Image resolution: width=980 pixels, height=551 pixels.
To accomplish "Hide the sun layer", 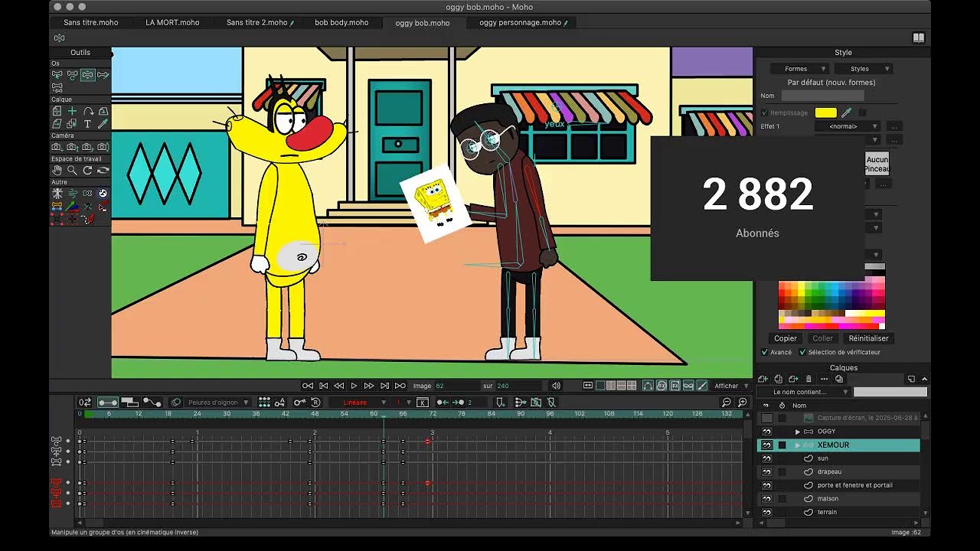I will coord(766,458).
